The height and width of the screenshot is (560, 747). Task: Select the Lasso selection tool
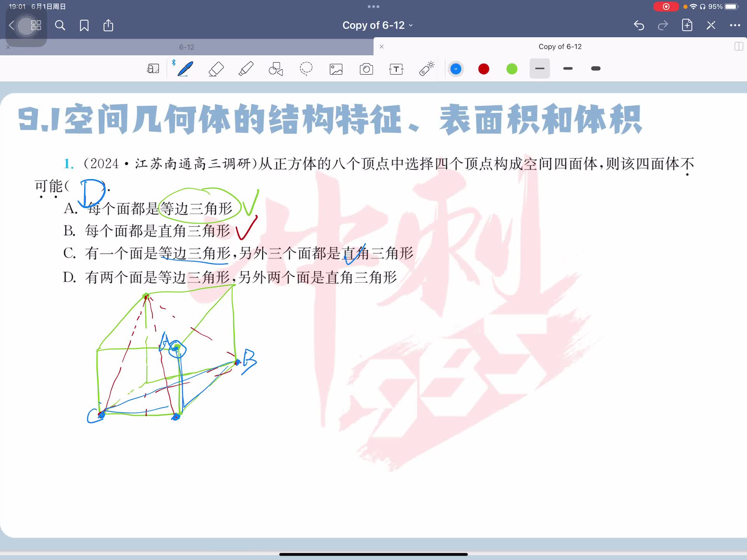(306, 69)
